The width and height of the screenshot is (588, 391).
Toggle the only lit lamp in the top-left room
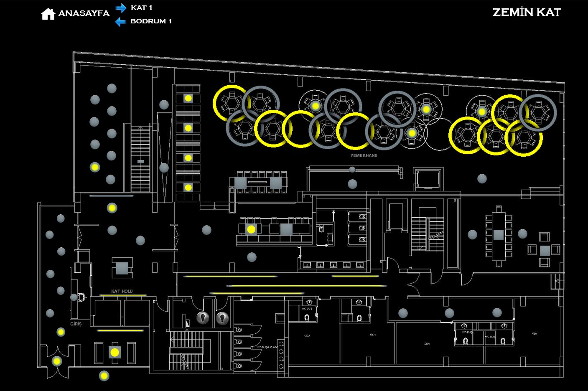[x=95, y=167]
